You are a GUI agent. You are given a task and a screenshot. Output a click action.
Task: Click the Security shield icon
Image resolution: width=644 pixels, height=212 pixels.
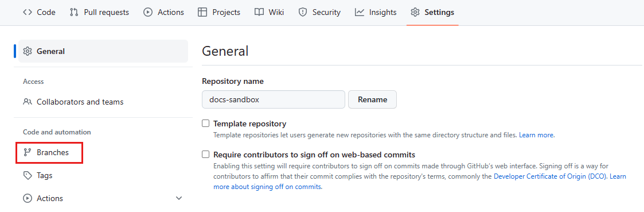click(x=303, y=12)
